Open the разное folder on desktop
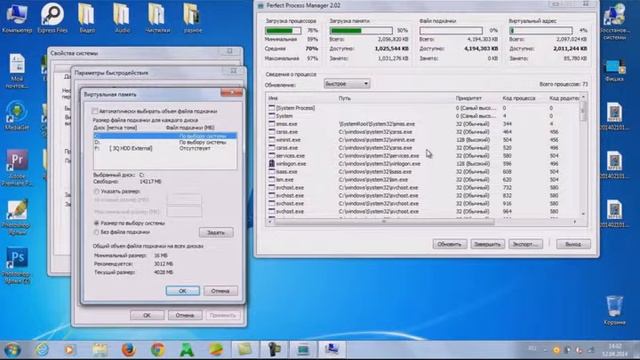640x360 pixels. [x=192, y=18]
